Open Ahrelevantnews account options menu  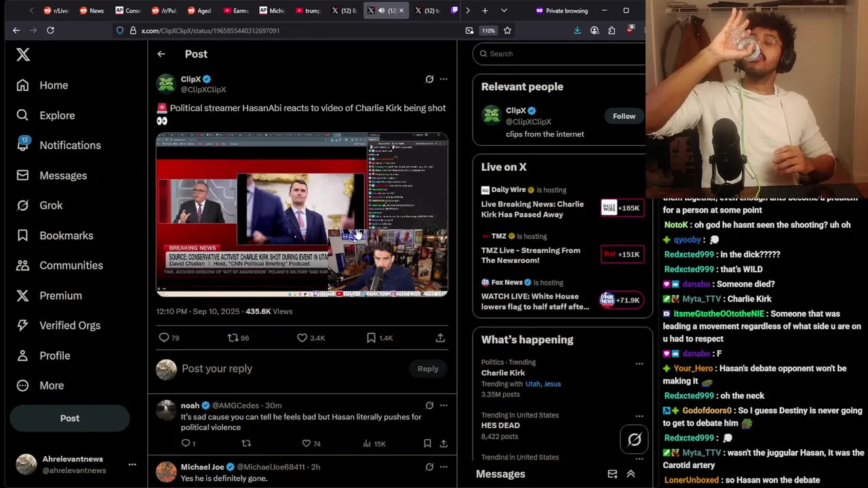point(132,465)
